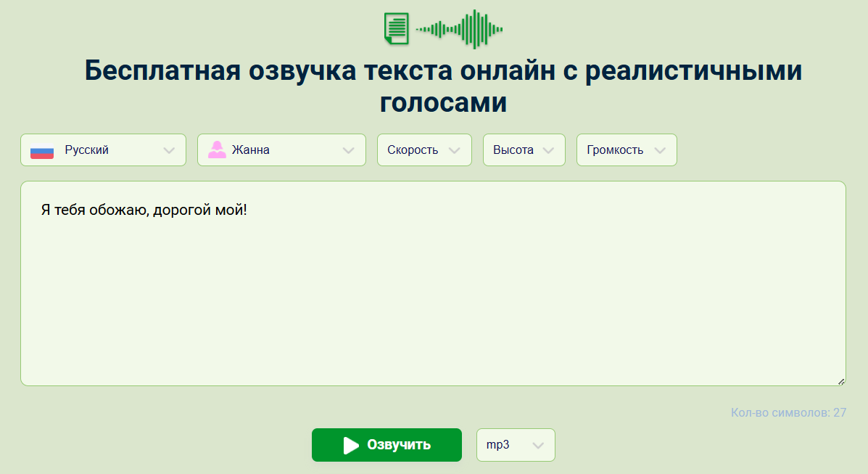This screenshot has height=474, width=868.
Task: Click the chevron arrow beside Русский
Action: 169,150
